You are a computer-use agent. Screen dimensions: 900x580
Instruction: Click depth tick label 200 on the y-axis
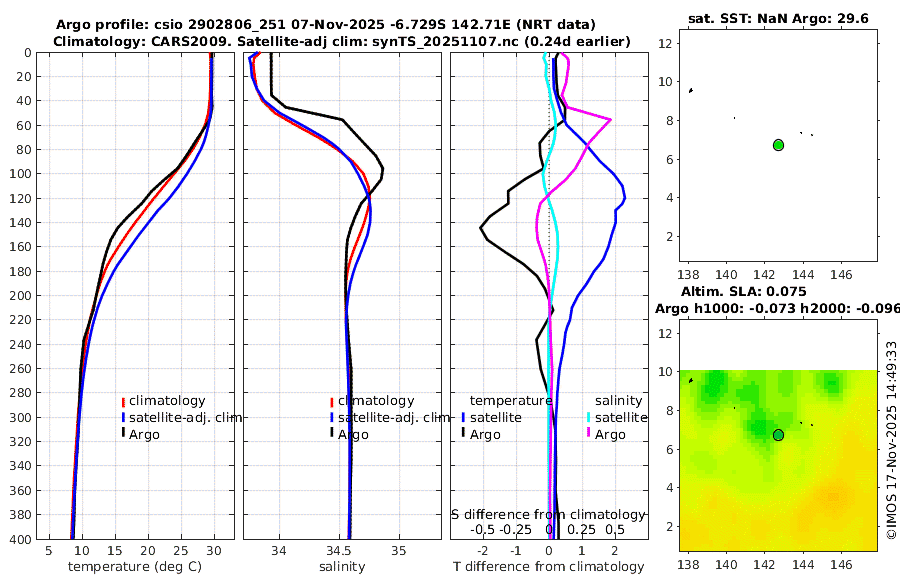[x=20, y=295]
